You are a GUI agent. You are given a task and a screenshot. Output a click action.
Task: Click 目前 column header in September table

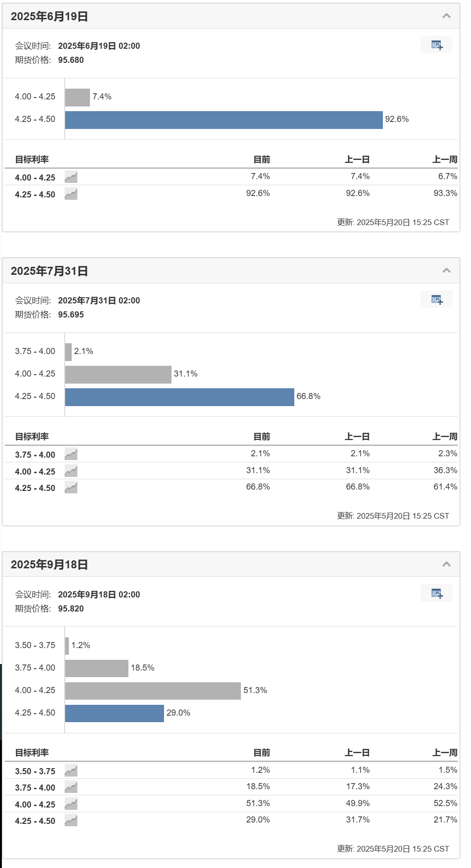[262, 753]
